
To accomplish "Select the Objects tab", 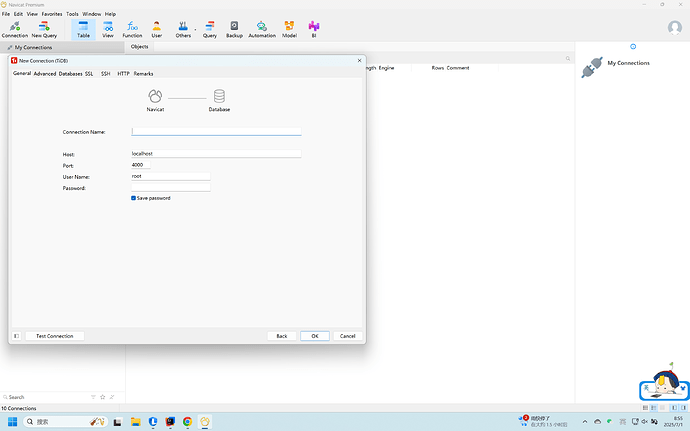I will 139,47.
